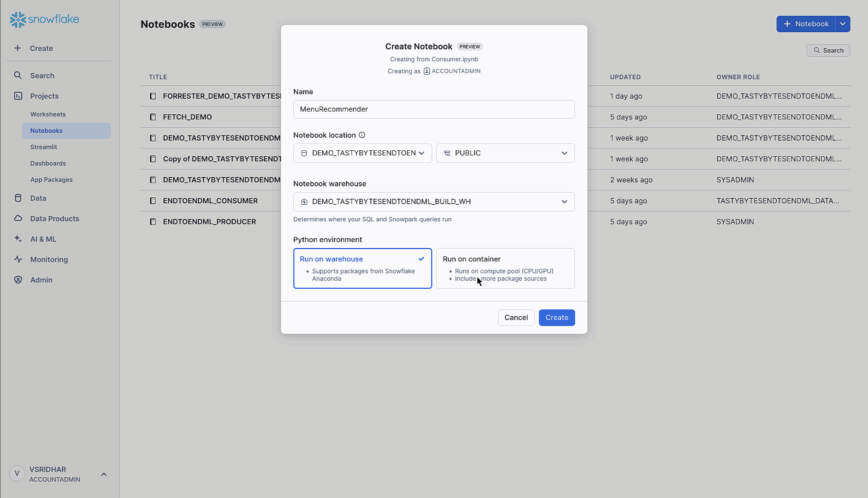Image resolution: width=868 pixels, height=498 pixels.
Task: Click the Snowflake logo in the sidebar
Action: coord(44,19)
